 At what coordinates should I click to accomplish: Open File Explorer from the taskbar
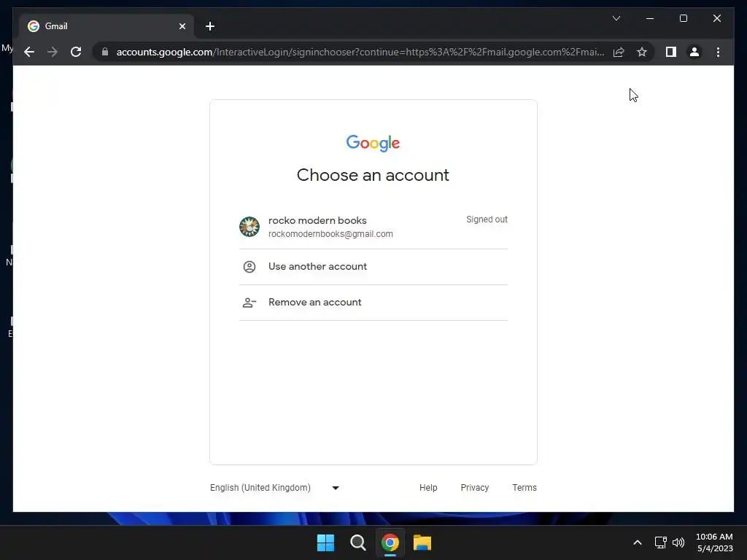pyautogui.click(x=422, y=542)
